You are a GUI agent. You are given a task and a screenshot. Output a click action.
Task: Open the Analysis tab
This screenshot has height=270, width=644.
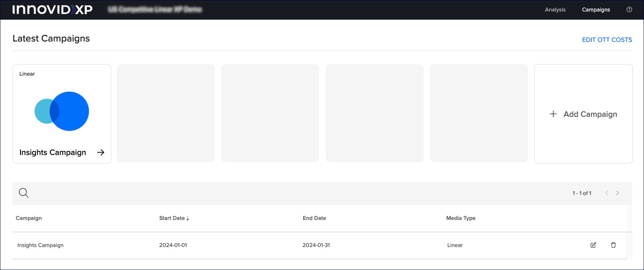click(555, 10)
